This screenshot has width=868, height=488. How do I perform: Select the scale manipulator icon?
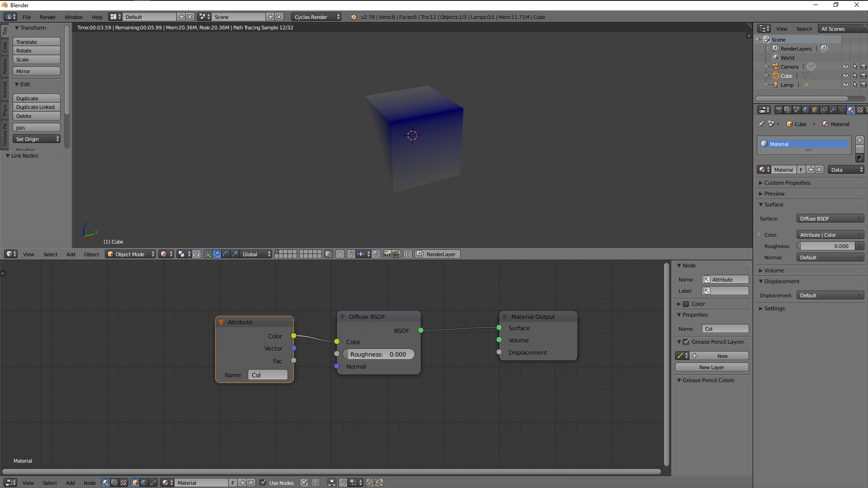tap(235, 254)
